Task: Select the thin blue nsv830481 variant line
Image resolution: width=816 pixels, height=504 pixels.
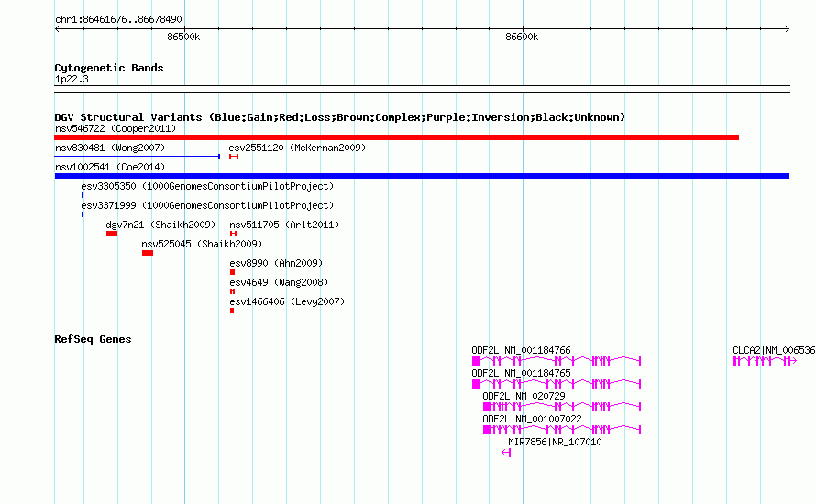Action: coord(138,157)
